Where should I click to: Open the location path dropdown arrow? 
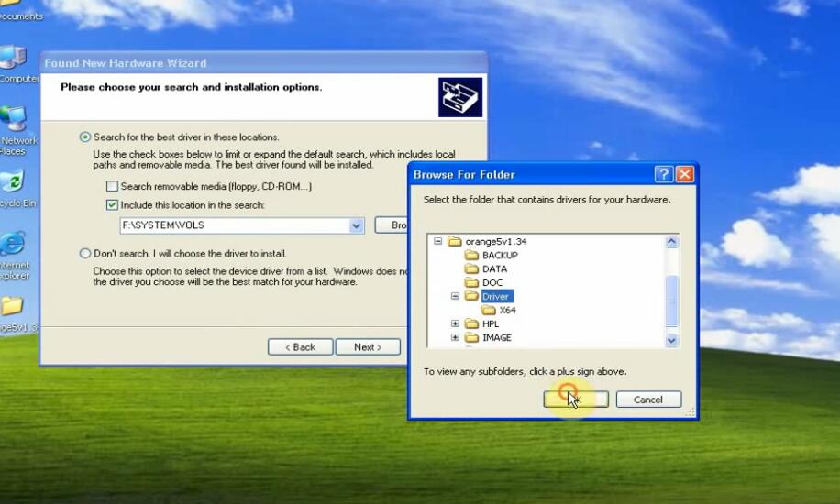(x=356, y=225)
